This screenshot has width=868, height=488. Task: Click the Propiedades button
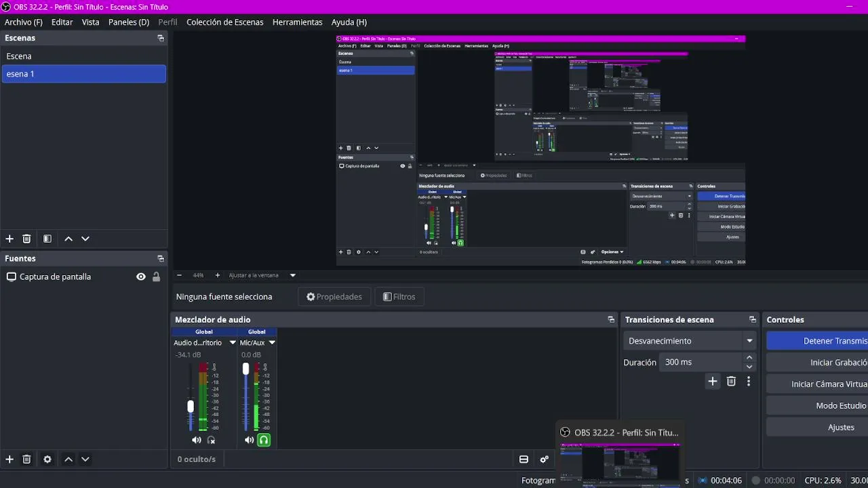(334, 297)
